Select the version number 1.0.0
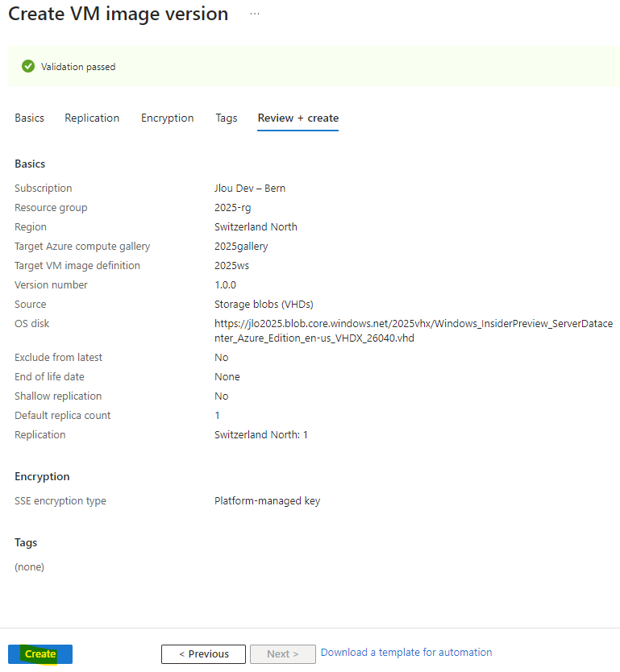620x672 pixels. click(x=225, y=285)
